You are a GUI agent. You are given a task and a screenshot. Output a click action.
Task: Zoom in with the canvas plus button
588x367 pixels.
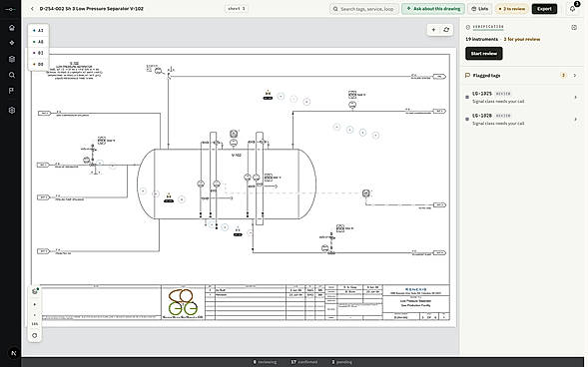[x=35, y=304]
